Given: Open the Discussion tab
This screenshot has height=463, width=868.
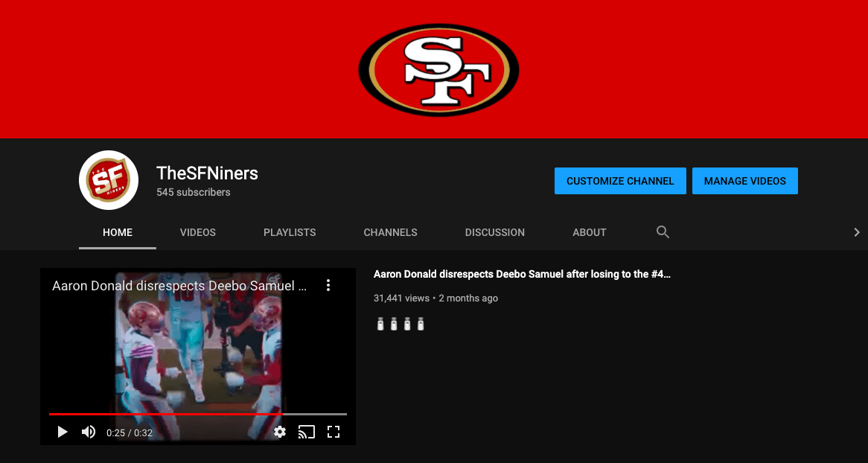Looking at the screenshot, I should click(494, 232).
